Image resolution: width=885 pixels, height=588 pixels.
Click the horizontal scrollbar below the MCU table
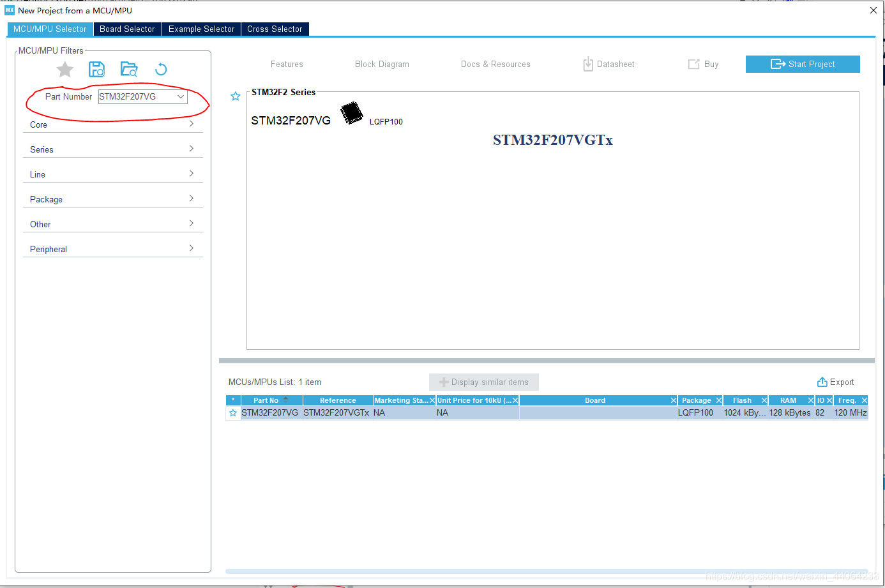(547, 571)
